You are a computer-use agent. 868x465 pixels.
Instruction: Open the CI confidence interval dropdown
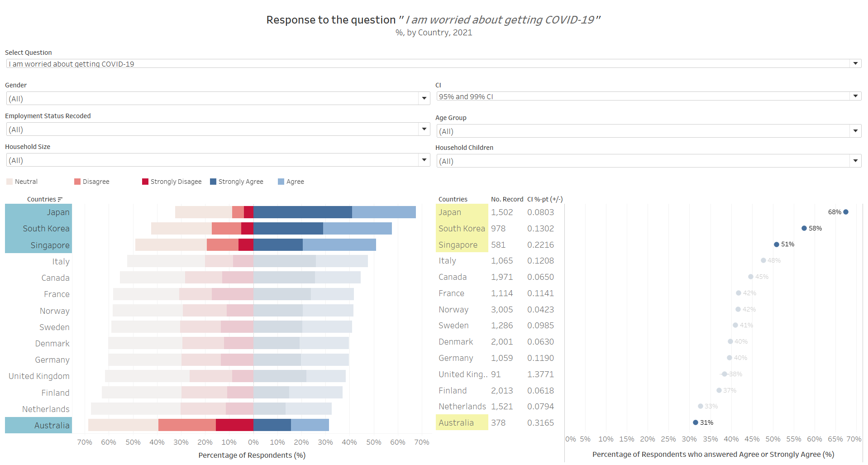coord(855,96)
